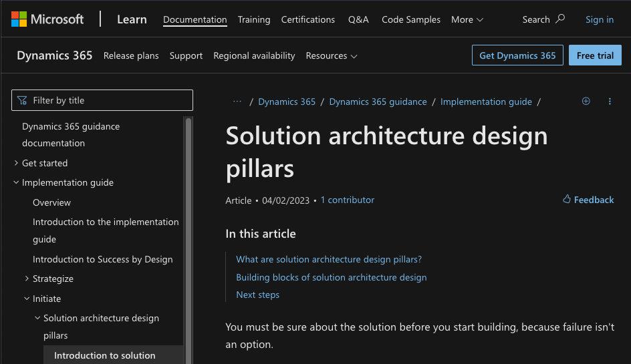This screenshot has width=631, height=364.
Task: Click the Feedback thumbs-up icon
Action: click(x=567, y=200)
